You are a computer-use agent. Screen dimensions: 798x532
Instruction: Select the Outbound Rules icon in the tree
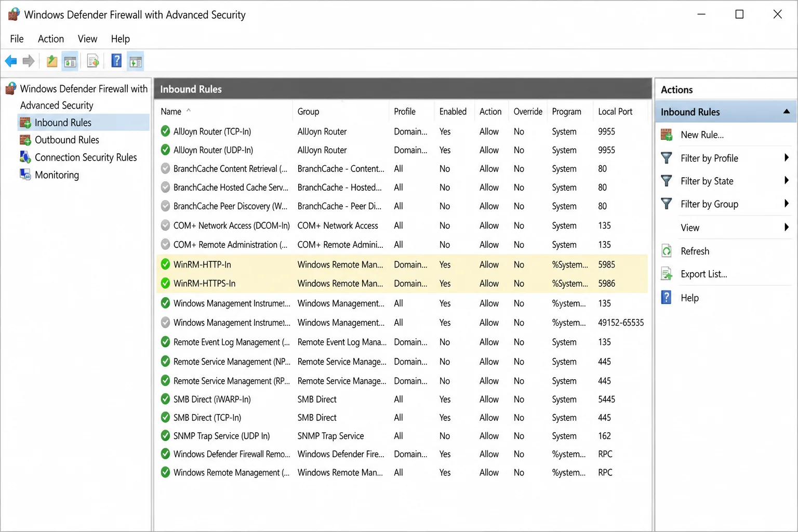[x=25, y=140]
